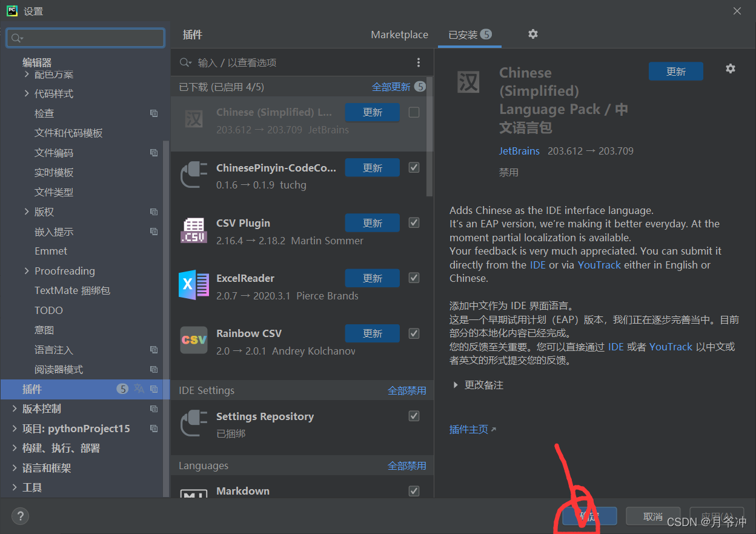Click project-level icon beside 版权

point(154,212)
